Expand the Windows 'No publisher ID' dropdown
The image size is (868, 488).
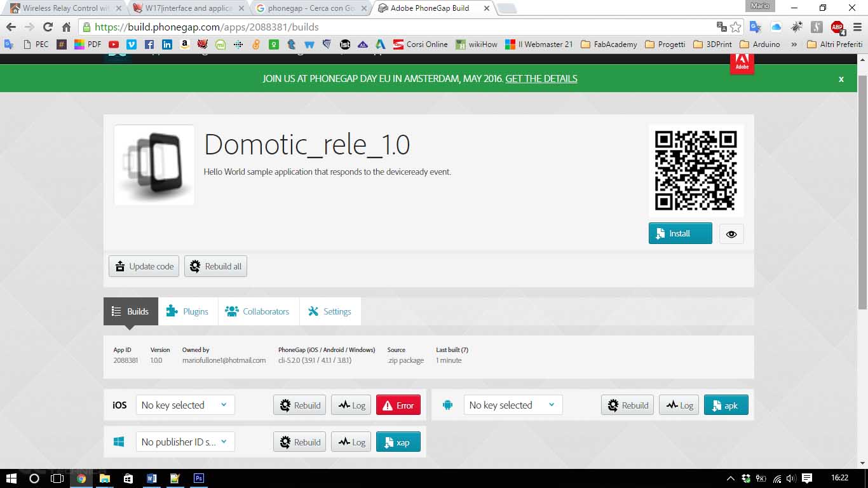point(186,442)
